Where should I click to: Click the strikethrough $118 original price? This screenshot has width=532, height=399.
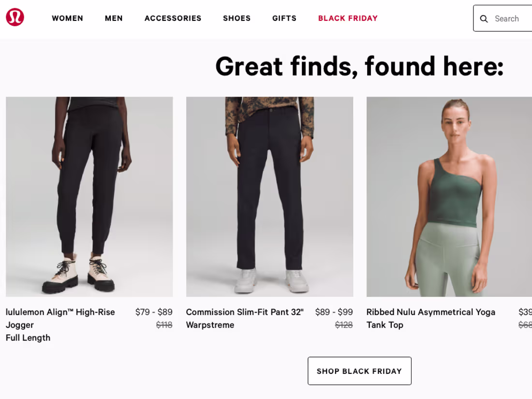click(x=164, y=325)
